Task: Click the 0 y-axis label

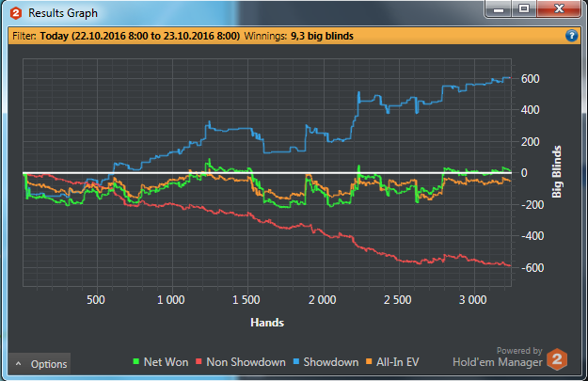Action: 524,173
